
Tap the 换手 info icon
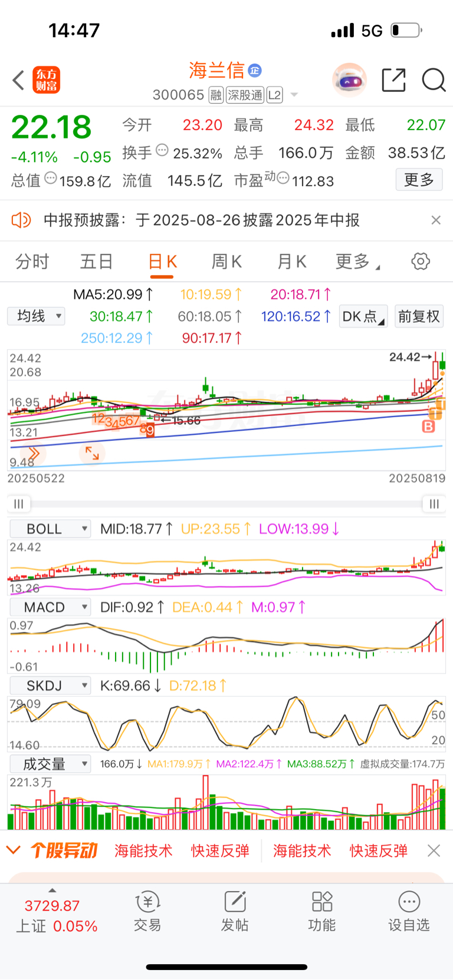tap(162, 150)
